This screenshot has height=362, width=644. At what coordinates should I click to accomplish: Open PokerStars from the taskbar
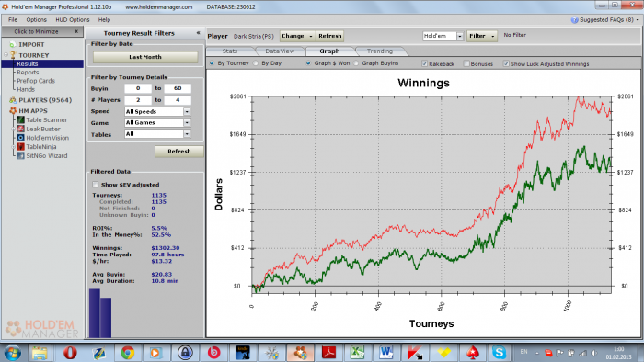click(473, 353)
